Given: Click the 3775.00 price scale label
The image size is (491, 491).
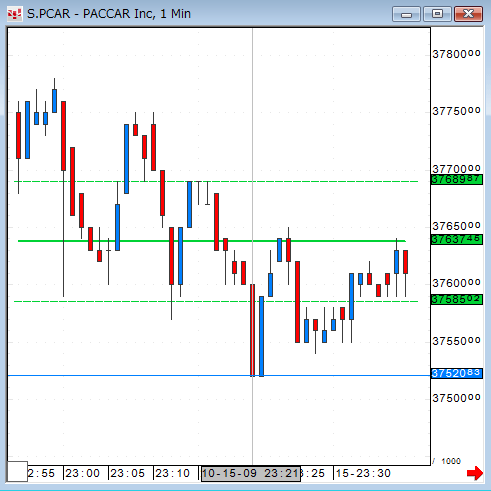Looking at the screenshot, I should (456, 111).
